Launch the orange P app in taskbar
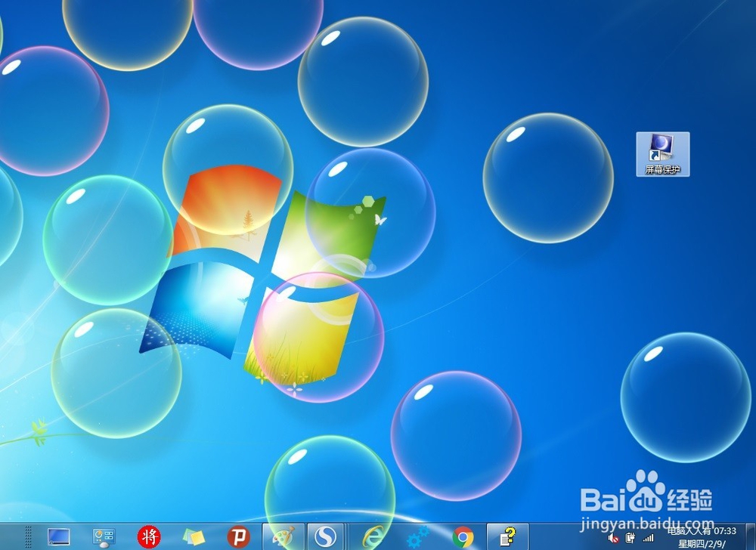This screenshot has width=756, height=550. click(239, 536)
